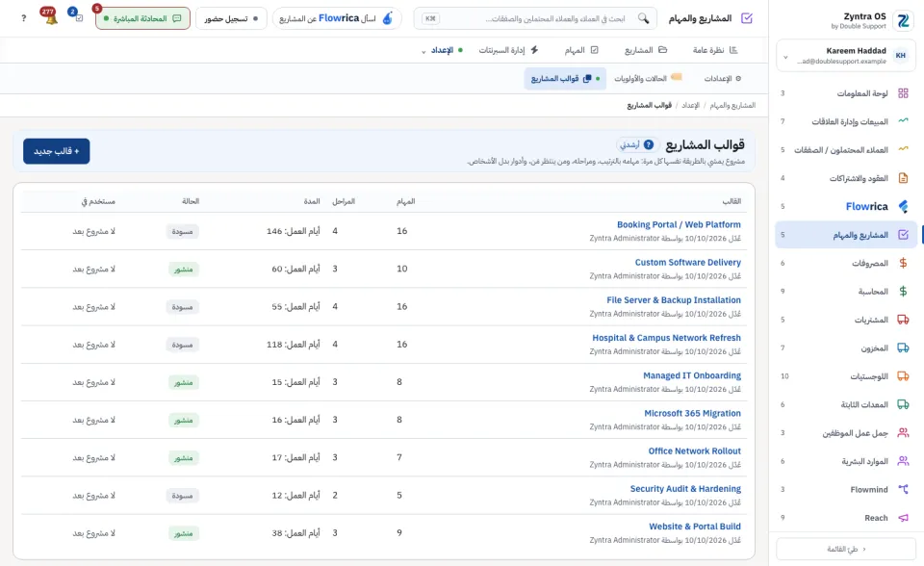The width and height of the screenshot is (924, 566).
Task: Open the tasks checklist icon with badge 2
Action: tap(77, 16)
